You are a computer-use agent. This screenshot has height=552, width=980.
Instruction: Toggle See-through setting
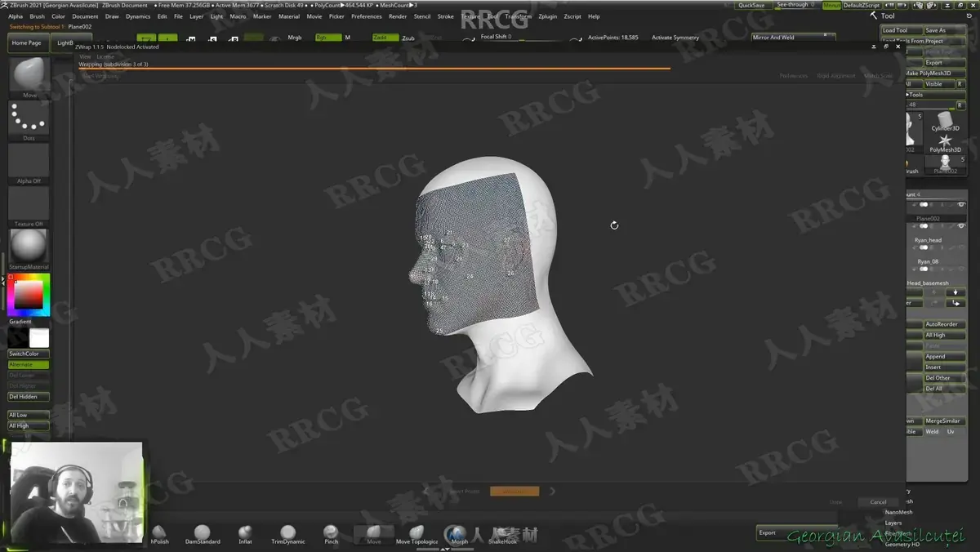tap(795, 5)
